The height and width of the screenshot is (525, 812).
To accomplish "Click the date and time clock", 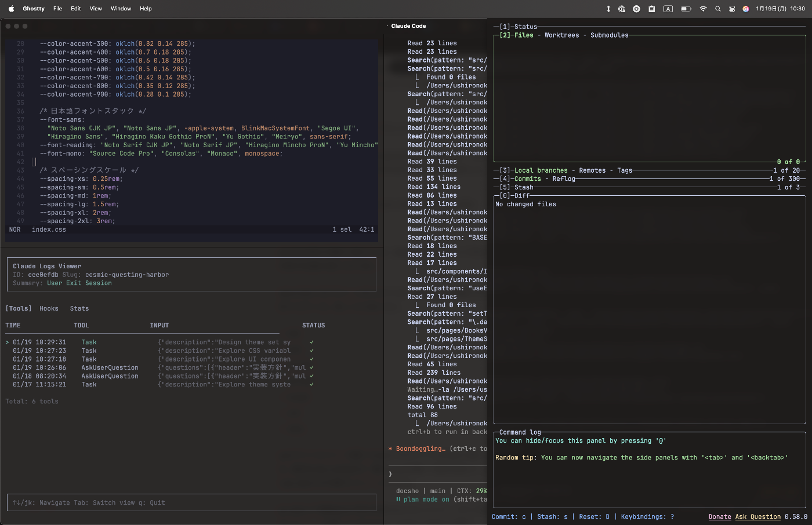I will pos(780,9).
